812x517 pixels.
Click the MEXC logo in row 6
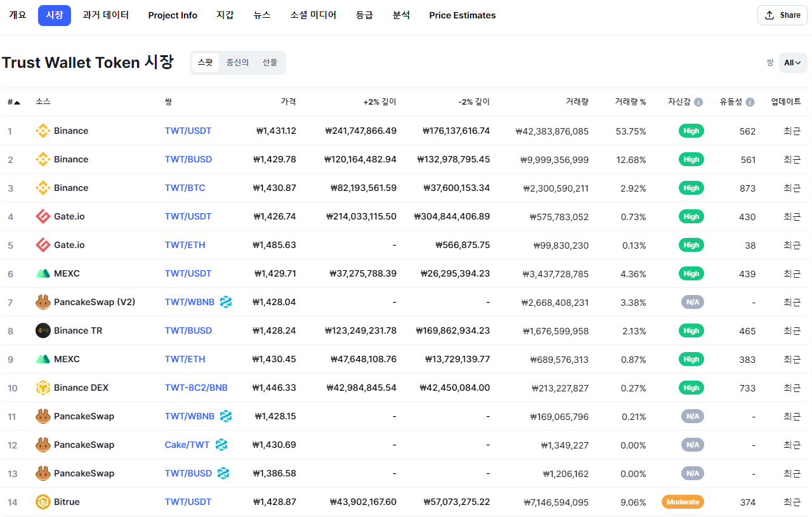coord(43,274)
